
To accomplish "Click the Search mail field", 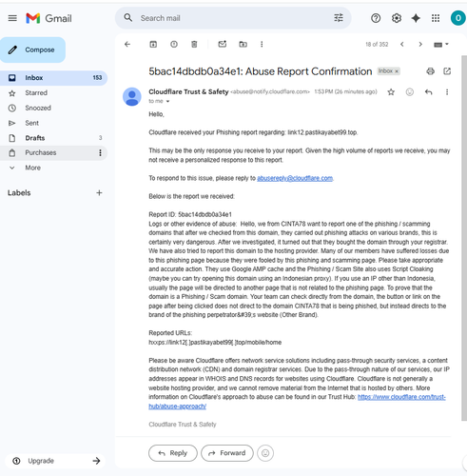I will click(x=233, y=18).
